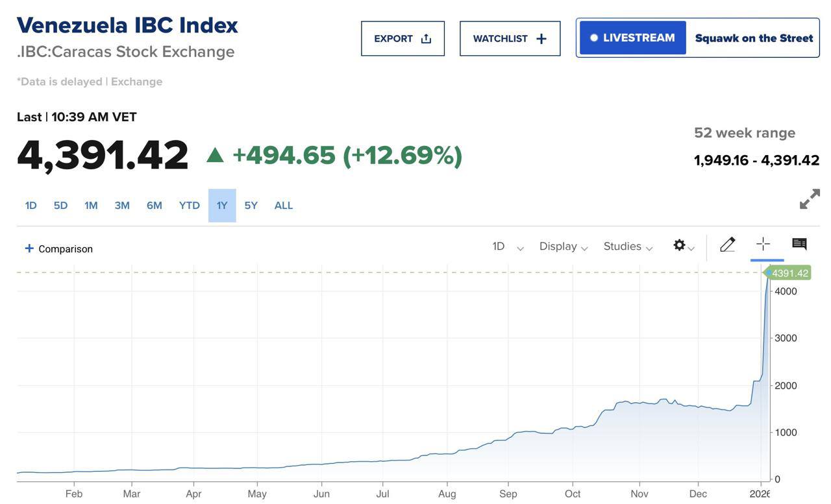
Task: Click the Export button
Action: click(403, 38)
